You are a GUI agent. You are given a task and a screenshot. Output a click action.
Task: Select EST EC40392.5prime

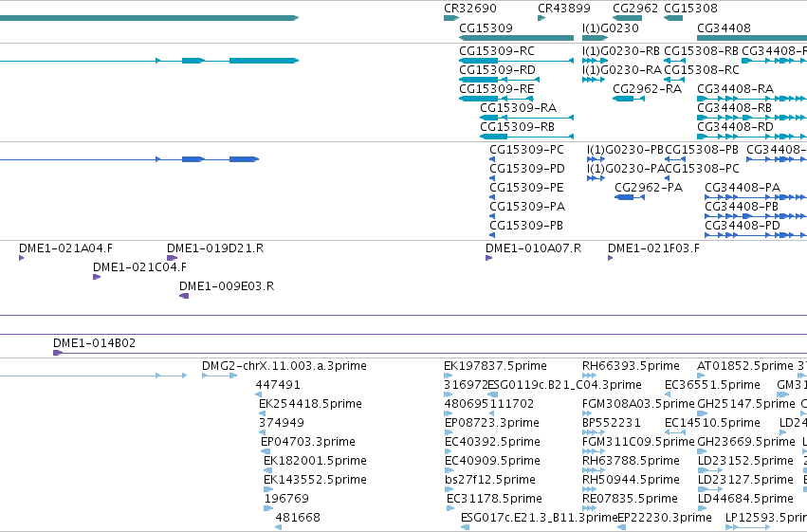tap(449, 451)
